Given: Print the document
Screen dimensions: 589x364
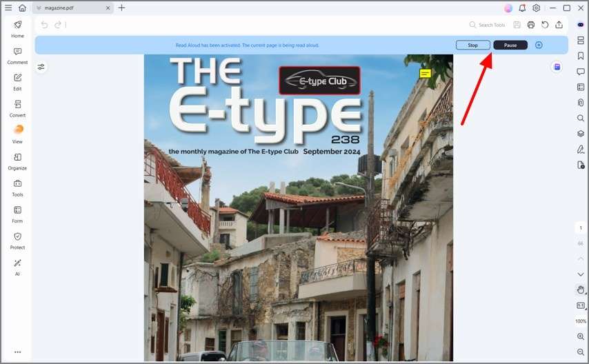Looking at the screenshot, I should [531, 25].
